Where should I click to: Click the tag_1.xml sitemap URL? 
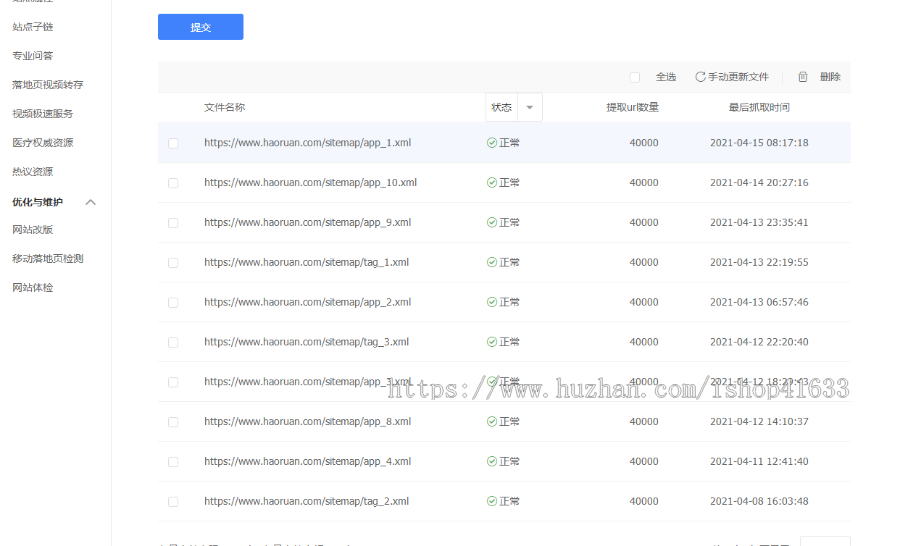pyautogui.click(x=307, y=262)
